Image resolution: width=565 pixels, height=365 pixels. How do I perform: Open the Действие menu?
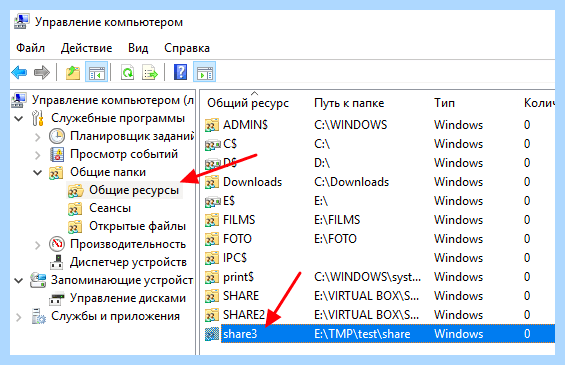pyautogui.click(x=86, y=48)
